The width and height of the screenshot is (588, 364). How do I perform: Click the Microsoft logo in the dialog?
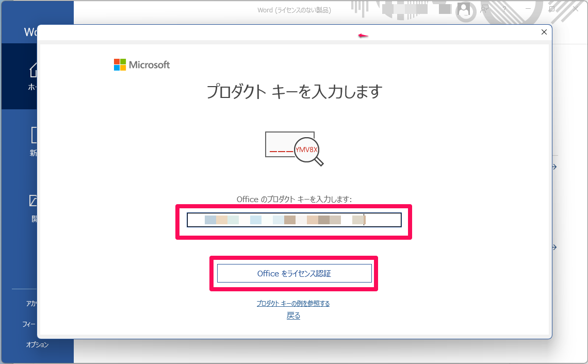coord(142,65)
